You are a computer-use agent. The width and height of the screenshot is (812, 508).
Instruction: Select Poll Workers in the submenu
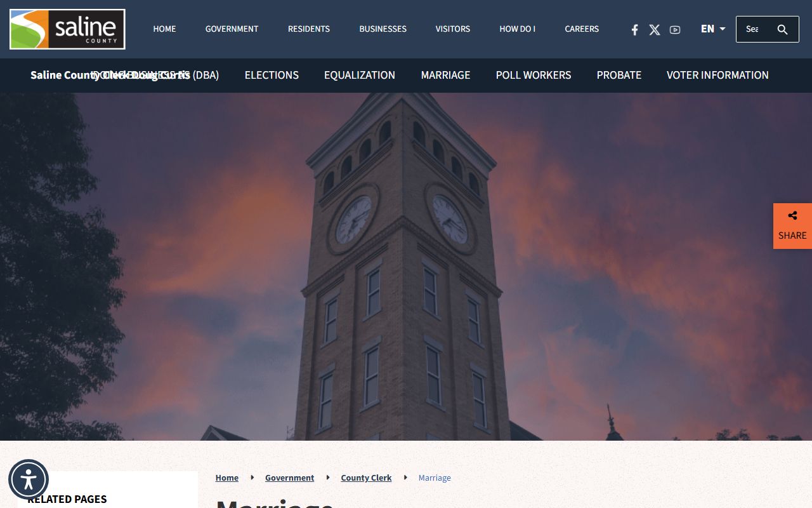(534, 75)
